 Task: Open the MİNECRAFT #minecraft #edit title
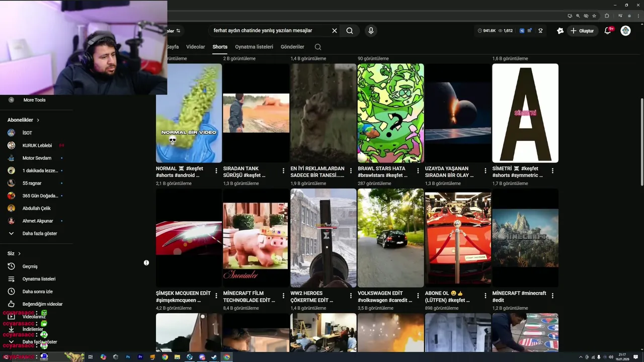519,297
